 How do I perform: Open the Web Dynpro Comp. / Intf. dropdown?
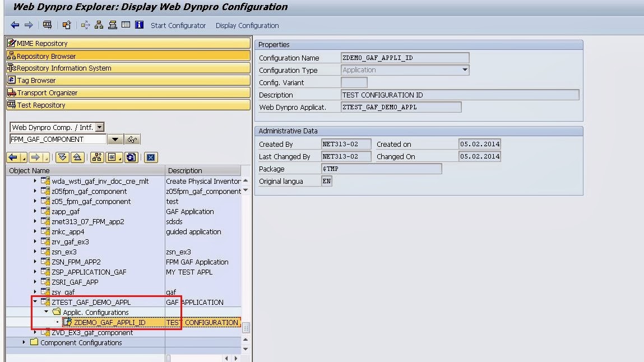pos(99,127)
